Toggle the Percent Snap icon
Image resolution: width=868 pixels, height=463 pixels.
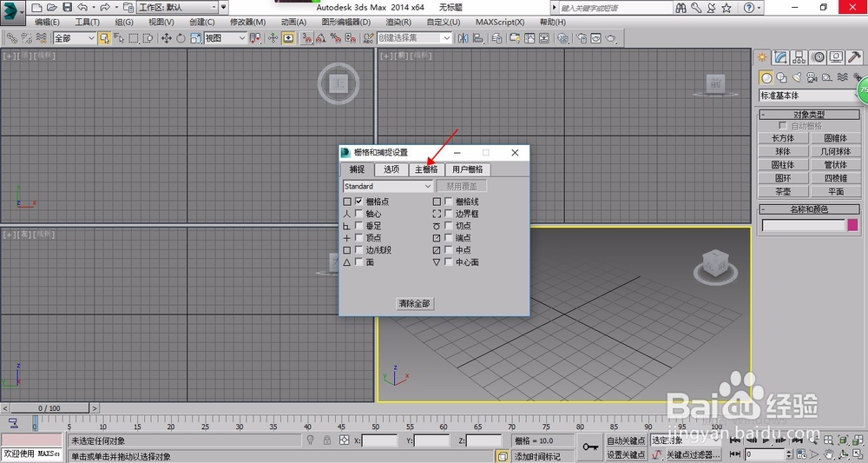(x=335, y=38)
